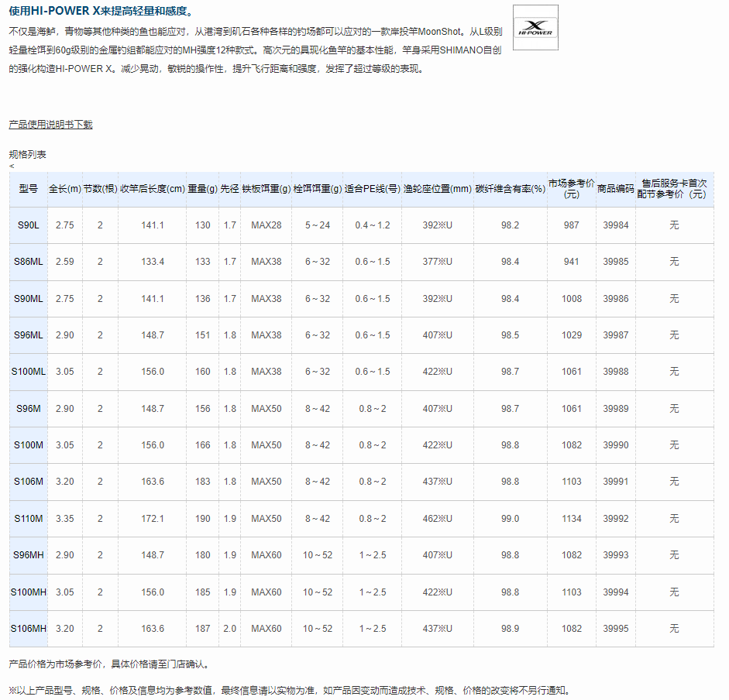The image size is (729, 700).
Task: Click the 碳纤维含有率(%) column header
Action: tap(510, 189)
